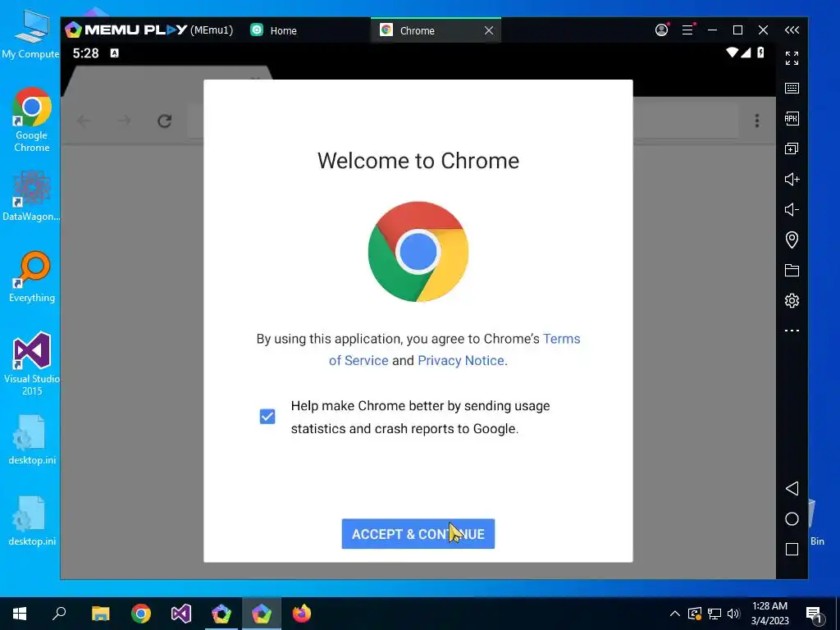This screenshot has width=840, height=630.
Task: Open the notification center icon
Action: (814, 614)
